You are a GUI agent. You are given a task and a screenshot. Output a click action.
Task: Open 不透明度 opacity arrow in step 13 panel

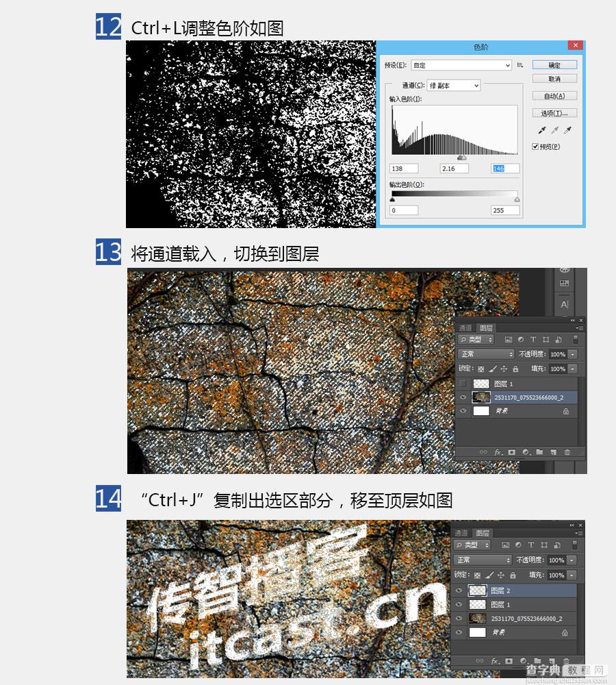(573, 354)
